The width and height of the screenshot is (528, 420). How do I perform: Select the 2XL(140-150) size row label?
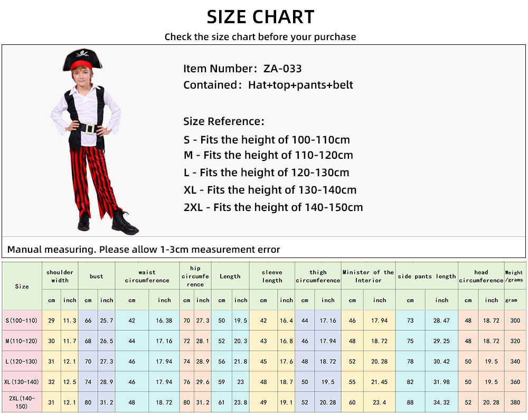[22, 402]
